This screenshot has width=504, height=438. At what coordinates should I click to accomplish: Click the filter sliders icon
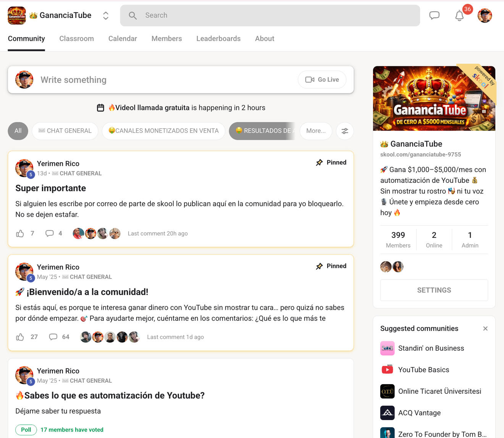point(345,131)
